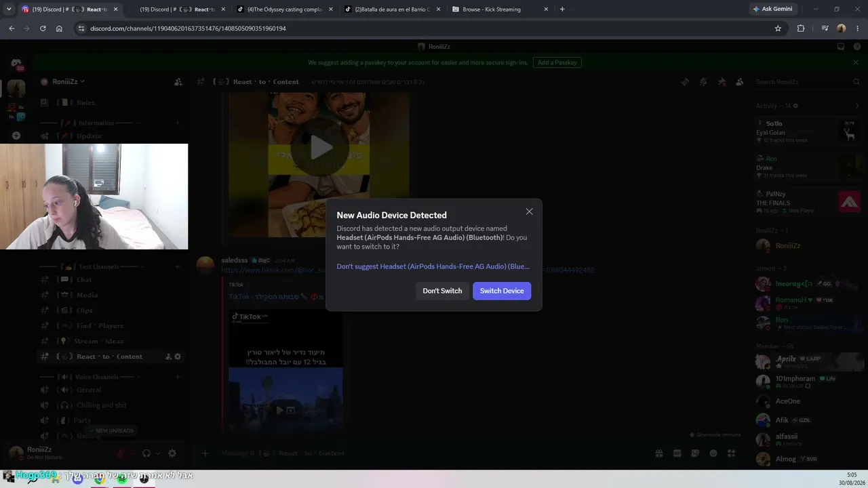Screen dimensions: 868x488
Task: Open a new browser tab
Action: tap(562, 9)
